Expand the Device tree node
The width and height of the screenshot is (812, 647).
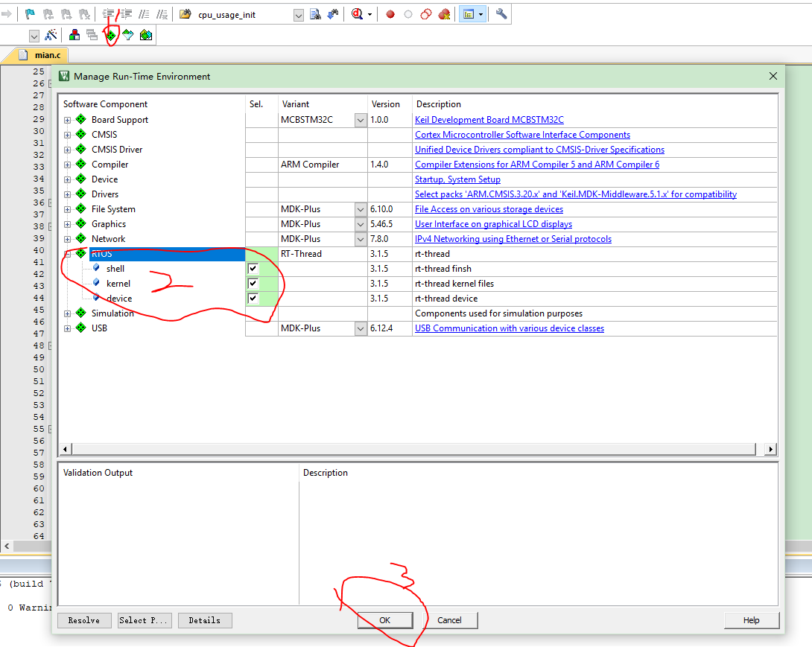click(67, 179)
